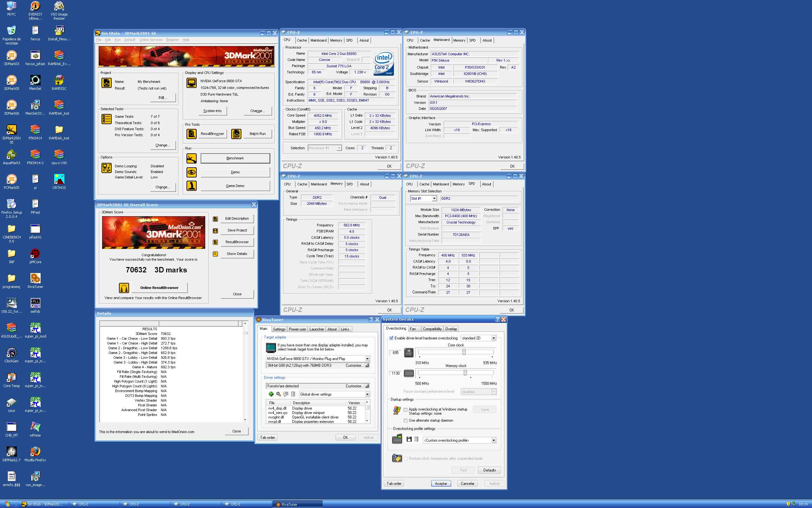Screen dimensions: 812x508
Task: Open the Power user tab in RivaTuner
Action: [x=297, y=329]
